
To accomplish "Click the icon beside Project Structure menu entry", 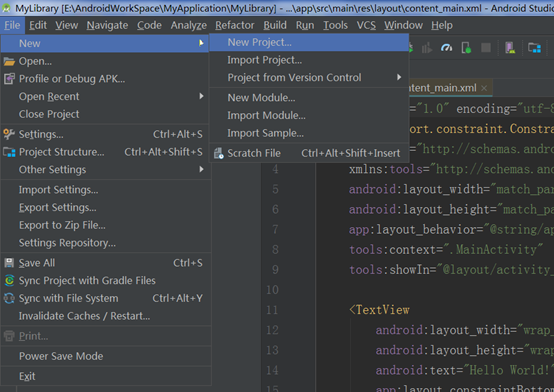I will [x=9, y=152].
